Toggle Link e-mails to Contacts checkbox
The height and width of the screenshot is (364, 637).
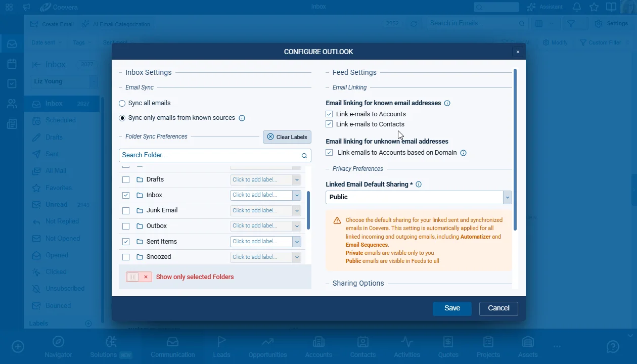coord(329,124)
